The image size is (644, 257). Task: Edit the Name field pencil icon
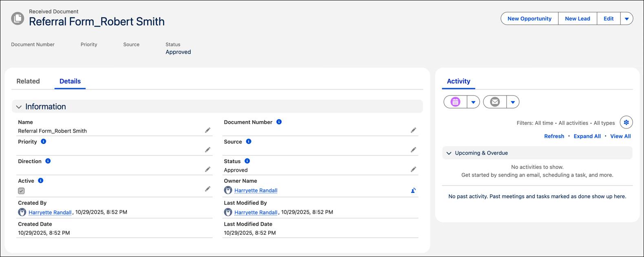tap(207, 130)
